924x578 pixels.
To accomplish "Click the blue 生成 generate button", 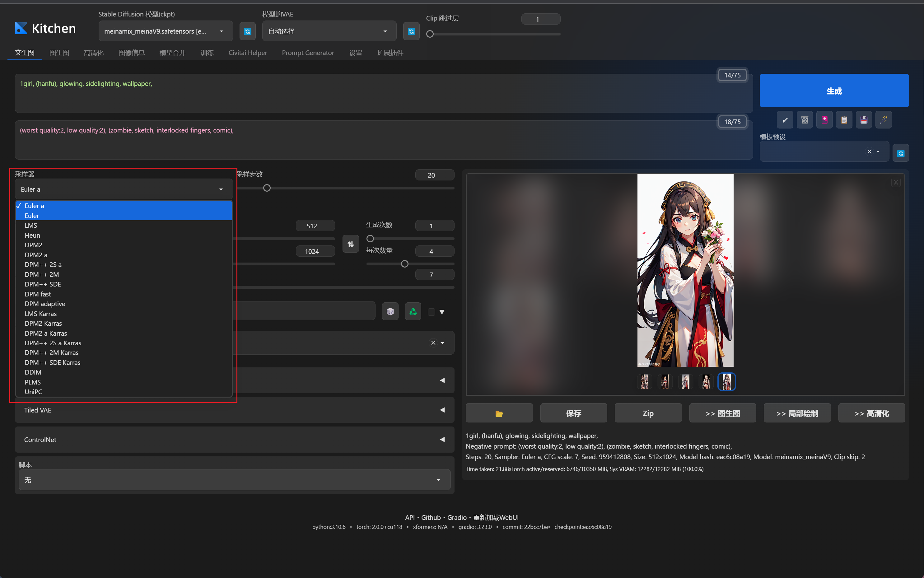I will click(x=834, y=91).
